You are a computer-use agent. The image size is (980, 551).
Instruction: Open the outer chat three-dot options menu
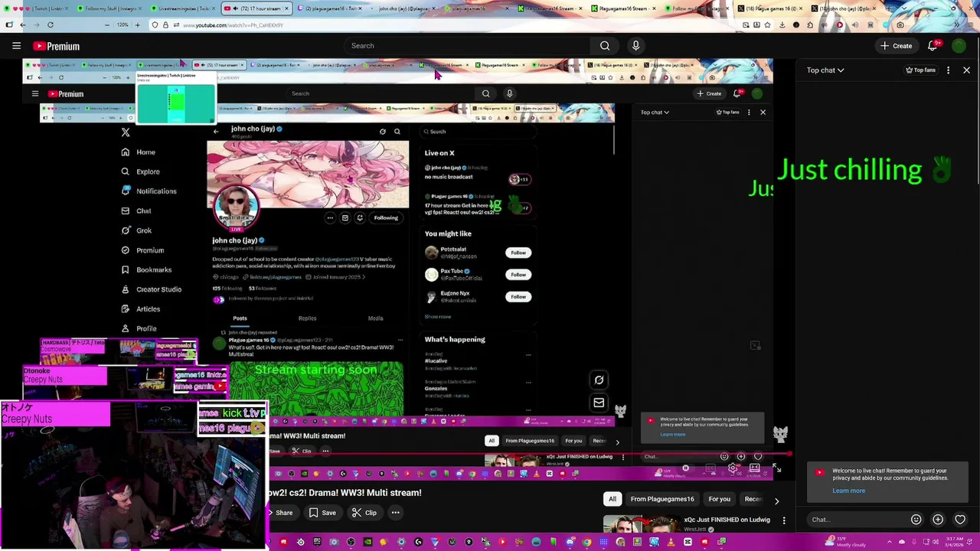click(x=948, y=70)
